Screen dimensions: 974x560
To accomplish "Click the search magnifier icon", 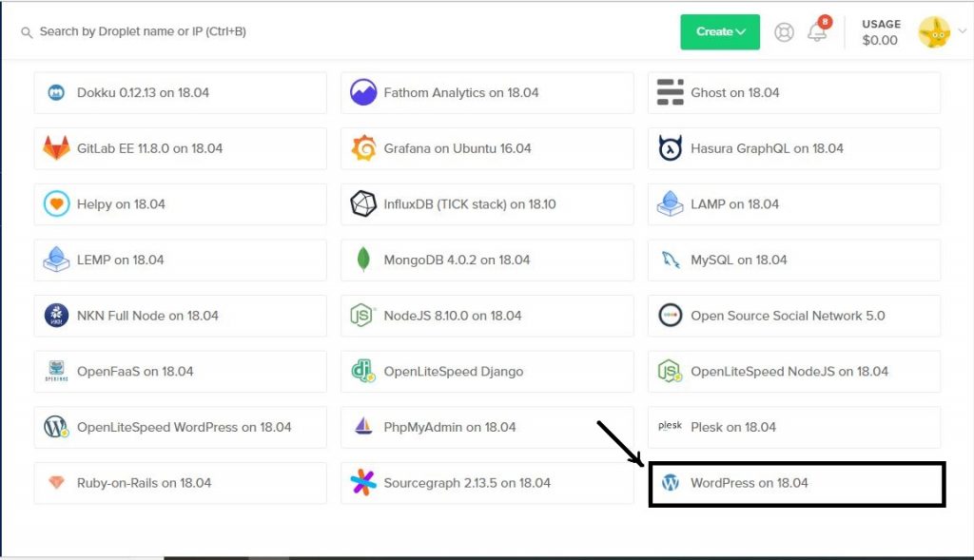I will (27, 32).
